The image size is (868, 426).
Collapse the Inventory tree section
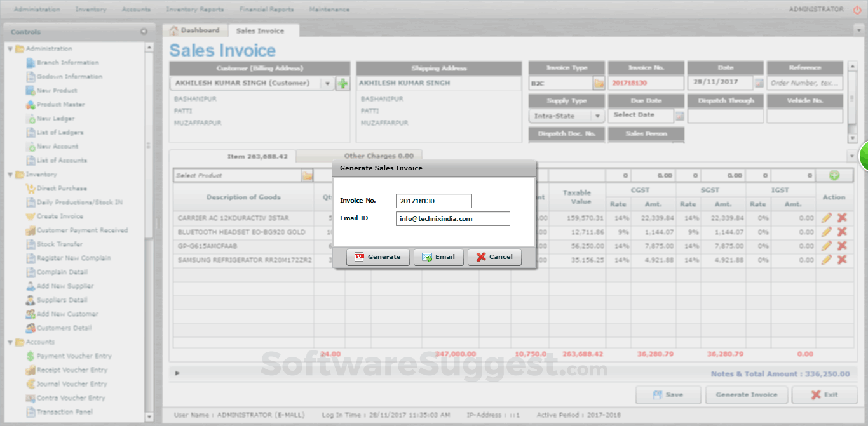[10, 174]
